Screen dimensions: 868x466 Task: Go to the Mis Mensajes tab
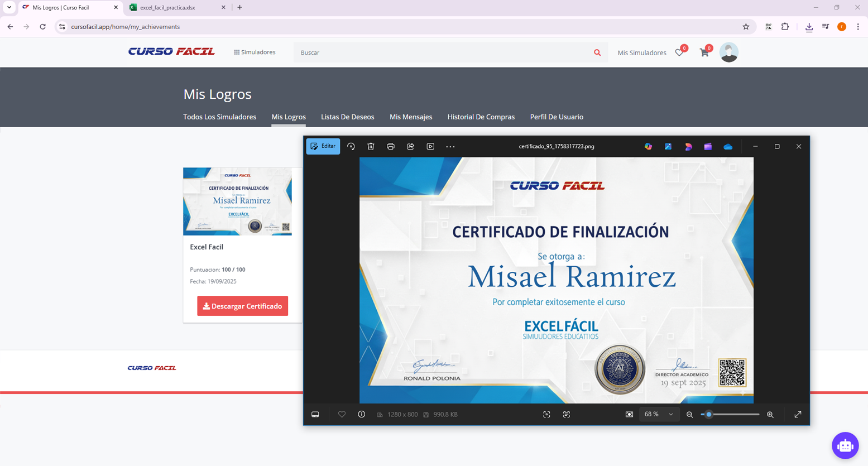[411, 117]
